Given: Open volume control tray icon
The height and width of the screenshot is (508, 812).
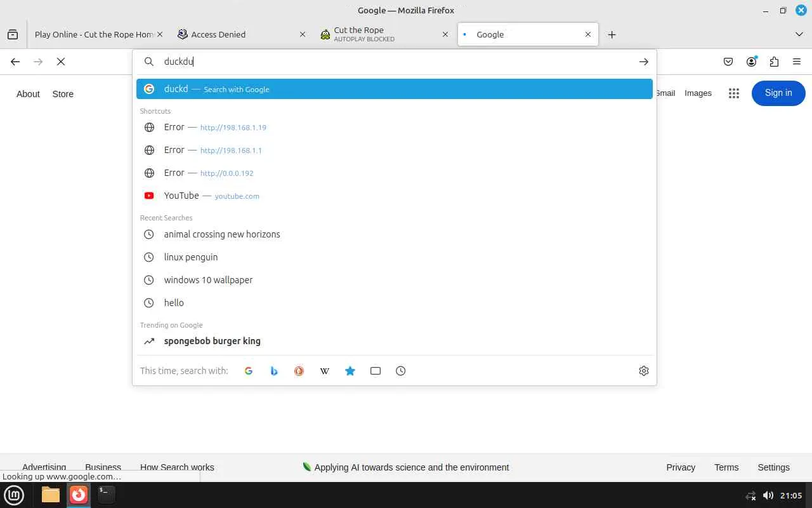Looking at the screenshot, I should pos(768,495).
